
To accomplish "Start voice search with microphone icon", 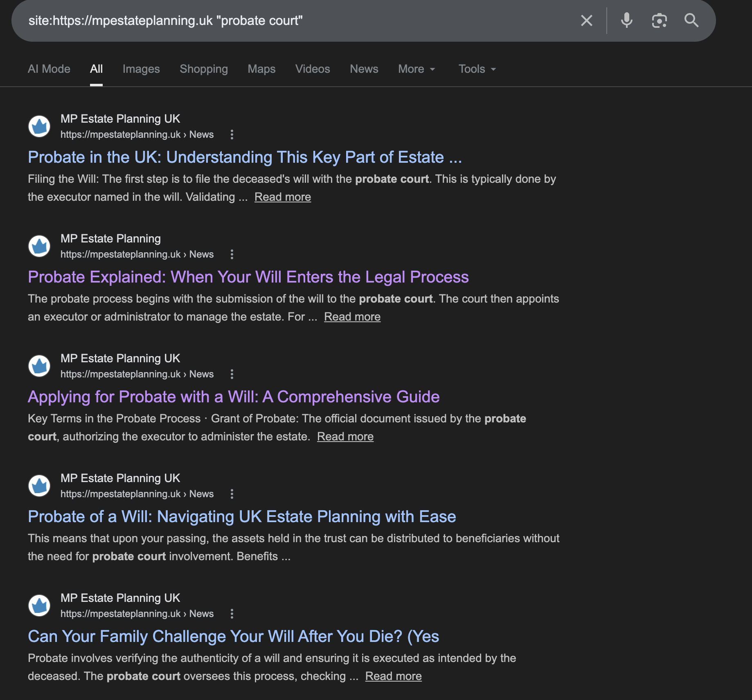I will click(626, 20).
